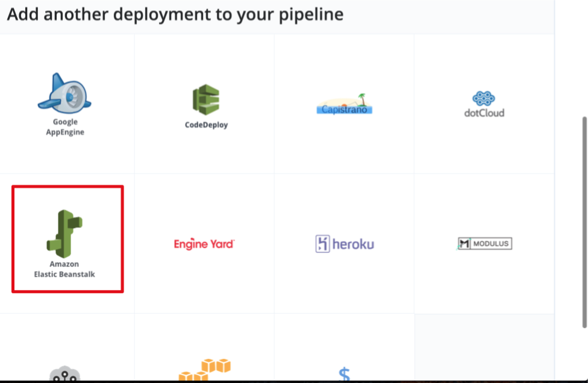
Task: Select the Google AppEngine deployment icon
Action: (64, 93)
